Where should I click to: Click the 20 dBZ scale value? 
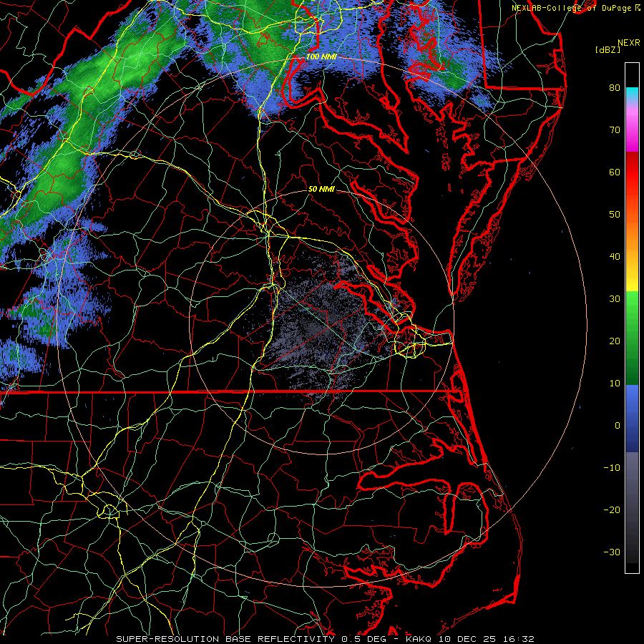click(x=615, y=341)
